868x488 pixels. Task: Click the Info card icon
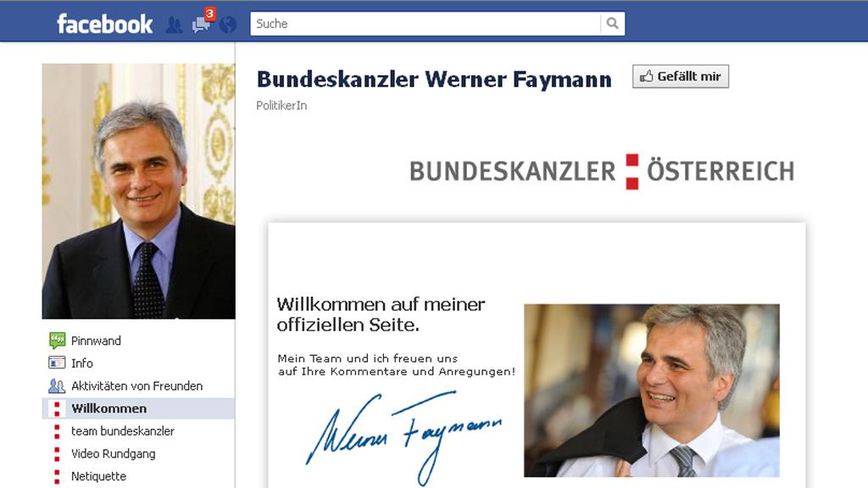point(57,363)
